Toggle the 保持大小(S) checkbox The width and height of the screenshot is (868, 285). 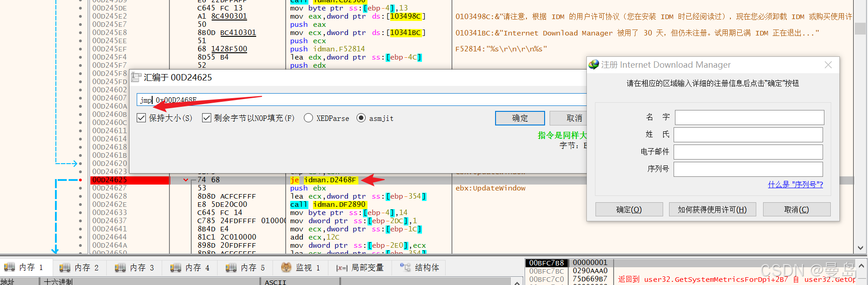coord(141,118)
